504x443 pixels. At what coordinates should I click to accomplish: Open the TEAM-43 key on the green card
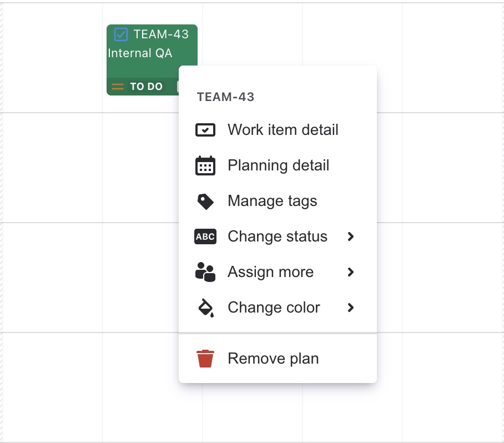click(x=161, y=34)
